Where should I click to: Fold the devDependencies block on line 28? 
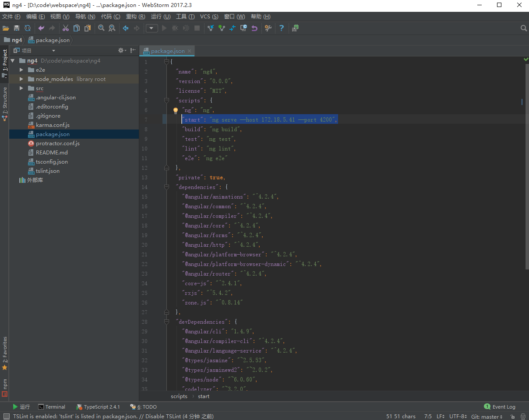pos(166,322)
